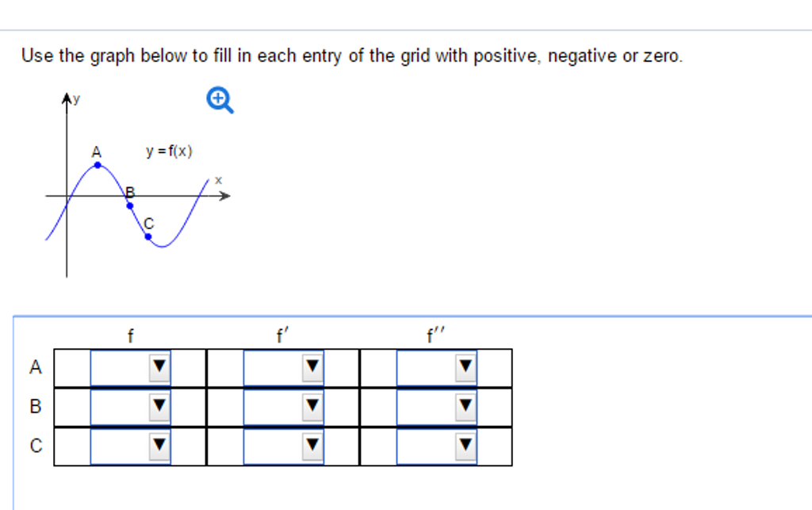Click the question instruction text
Viewport: 812px width, 510px height.
tap(351, 56)
